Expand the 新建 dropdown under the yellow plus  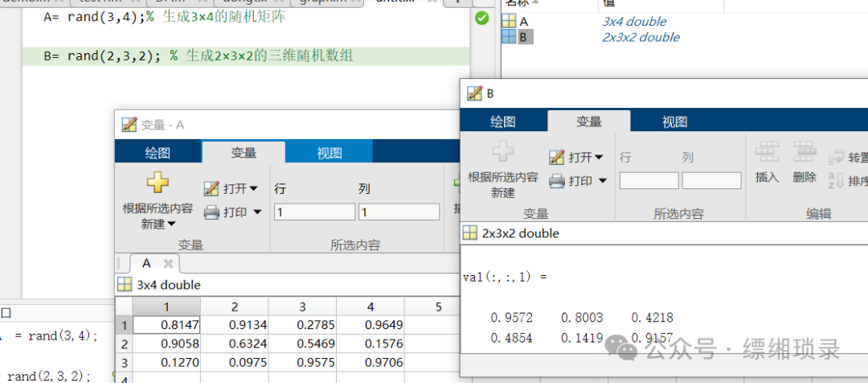click(170, 224)
